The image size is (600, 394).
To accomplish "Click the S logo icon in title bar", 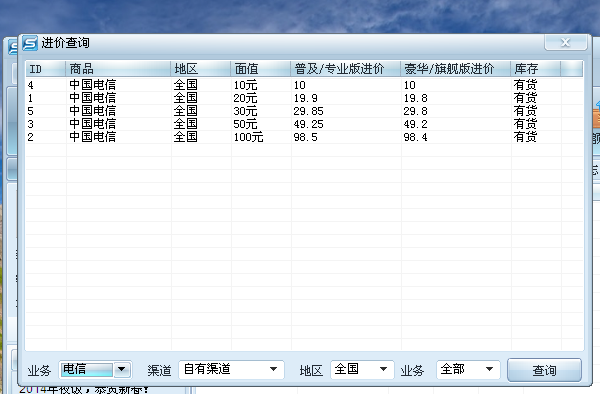I will 30,43.
